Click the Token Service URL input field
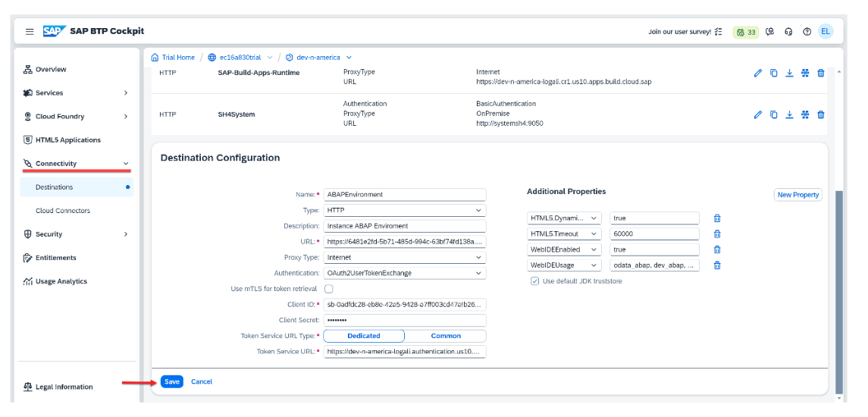This screenshot has height=417, width=868. (x=405, y=352)
